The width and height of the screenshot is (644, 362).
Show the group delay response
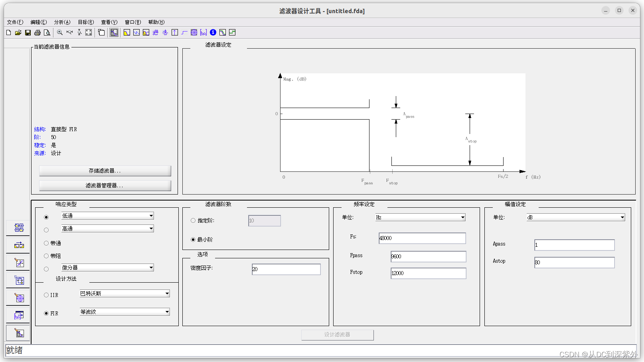coord(155,32)
